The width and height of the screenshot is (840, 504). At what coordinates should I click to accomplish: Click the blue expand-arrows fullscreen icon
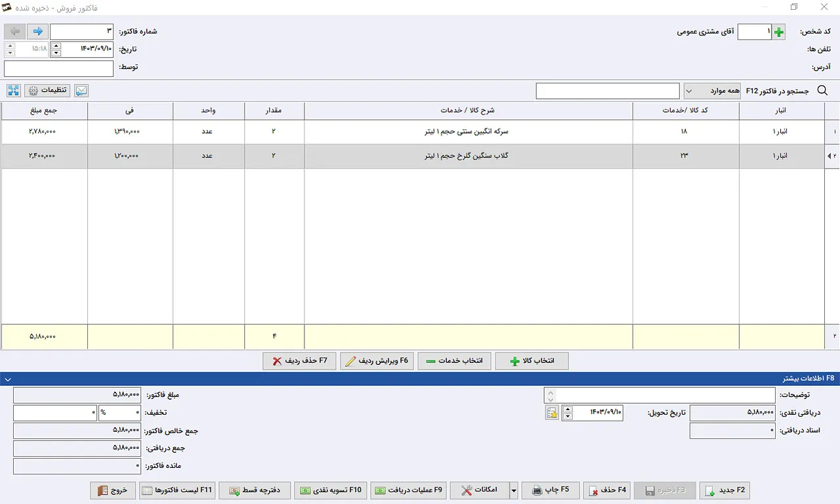14,91
